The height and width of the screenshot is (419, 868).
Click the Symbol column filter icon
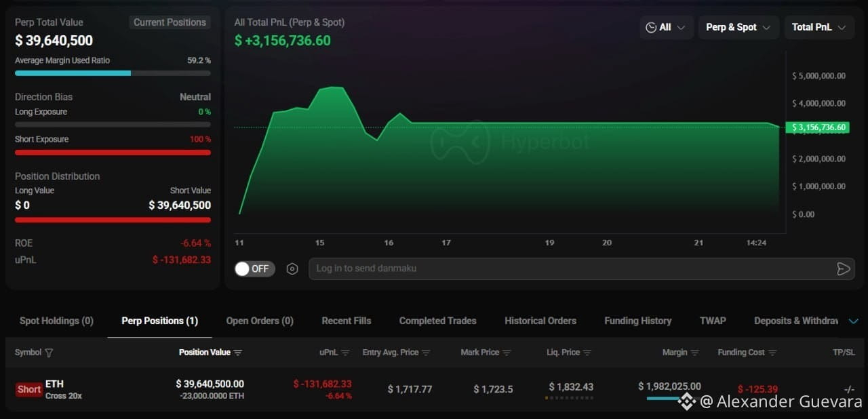point(49,353)
